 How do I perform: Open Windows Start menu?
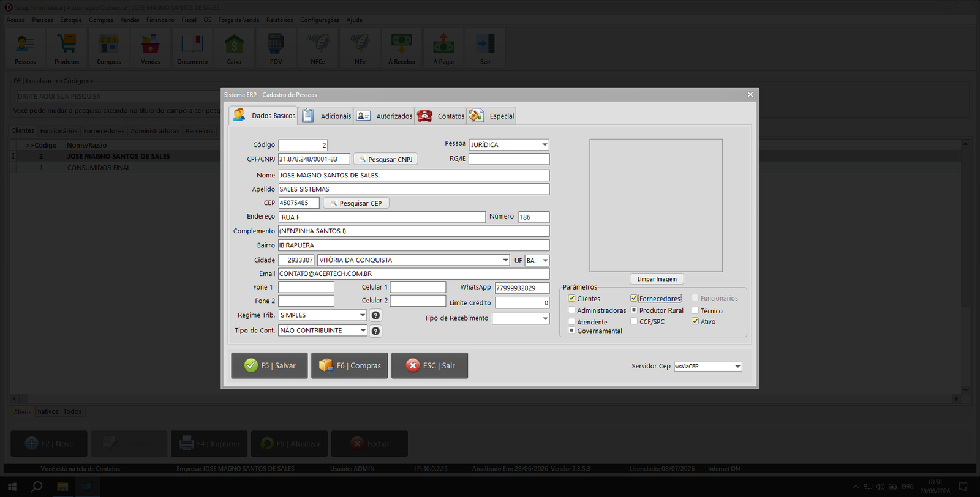[x=12, y=487]
